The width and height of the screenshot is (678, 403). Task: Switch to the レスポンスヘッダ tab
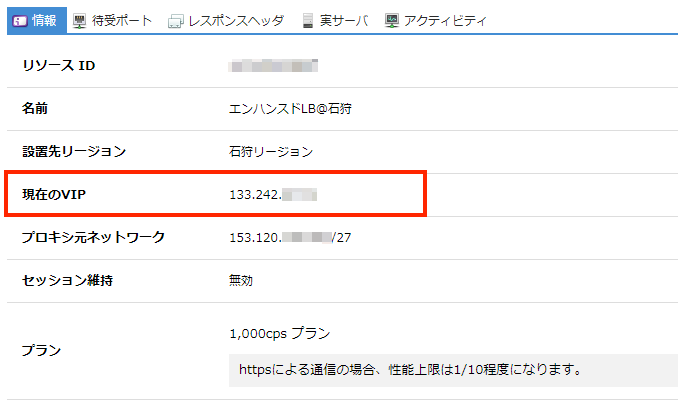[x=226, y=20]
